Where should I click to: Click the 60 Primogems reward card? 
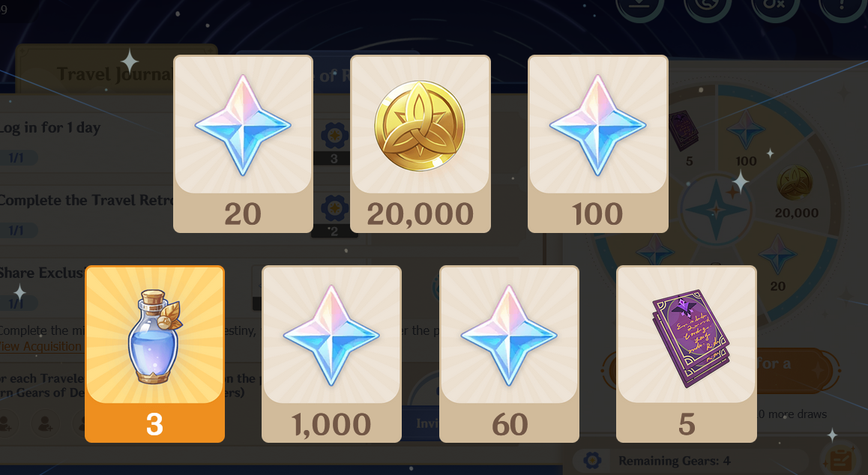click(x=509, y=354)
